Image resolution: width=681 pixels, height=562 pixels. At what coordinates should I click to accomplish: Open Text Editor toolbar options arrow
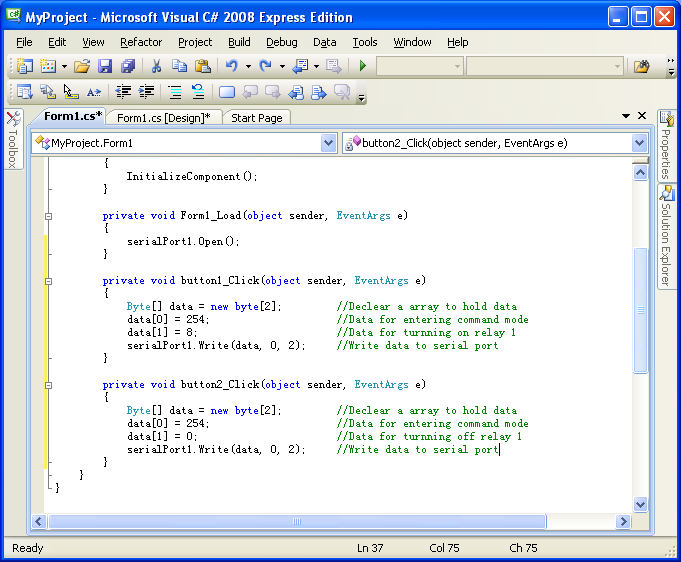point(361,99)
